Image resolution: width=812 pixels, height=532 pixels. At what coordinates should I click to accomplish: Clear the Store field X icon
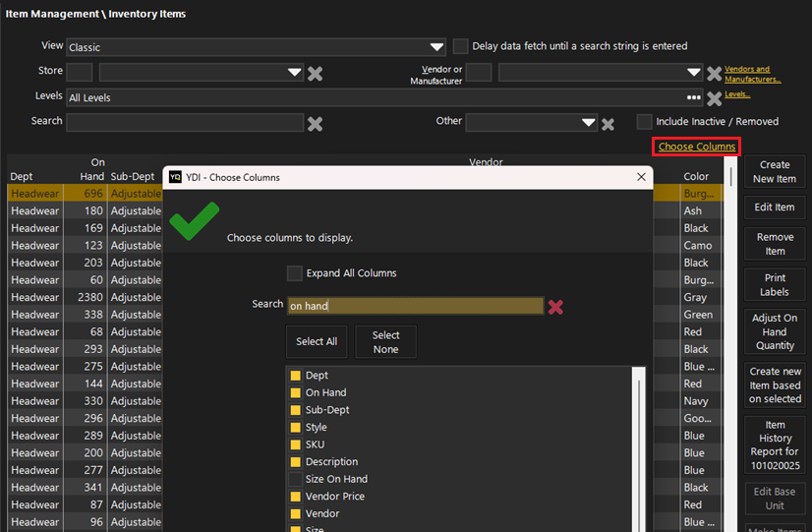pyautogui.click(x=316, y=73)
